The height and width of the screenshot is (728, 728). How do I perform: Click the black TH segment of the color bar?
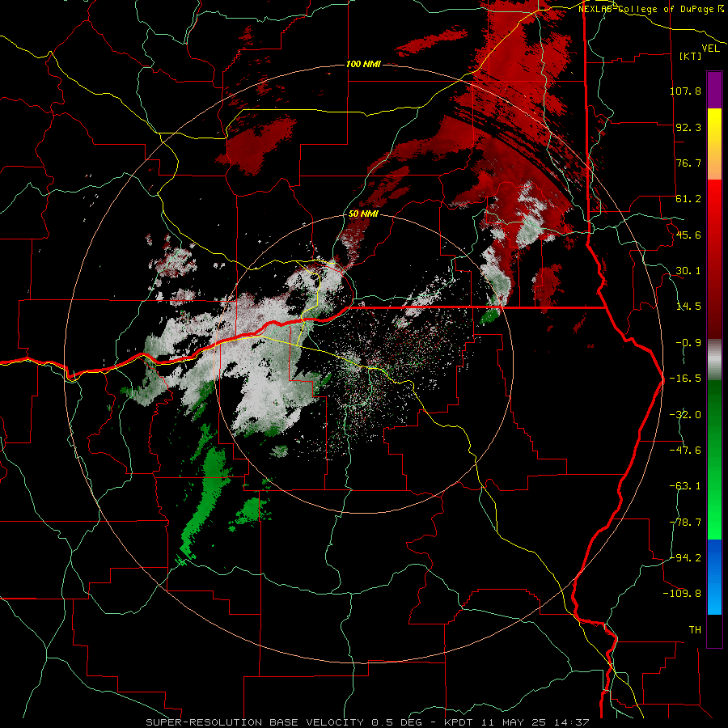point(714,631)
